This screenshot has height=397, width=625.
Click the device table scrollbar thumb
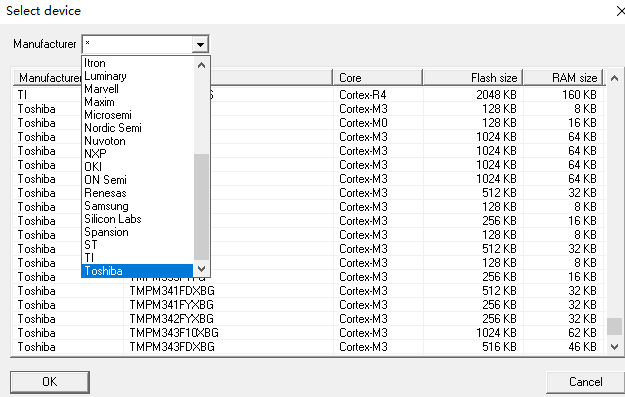pyautogui.click(x=614, y=326)
